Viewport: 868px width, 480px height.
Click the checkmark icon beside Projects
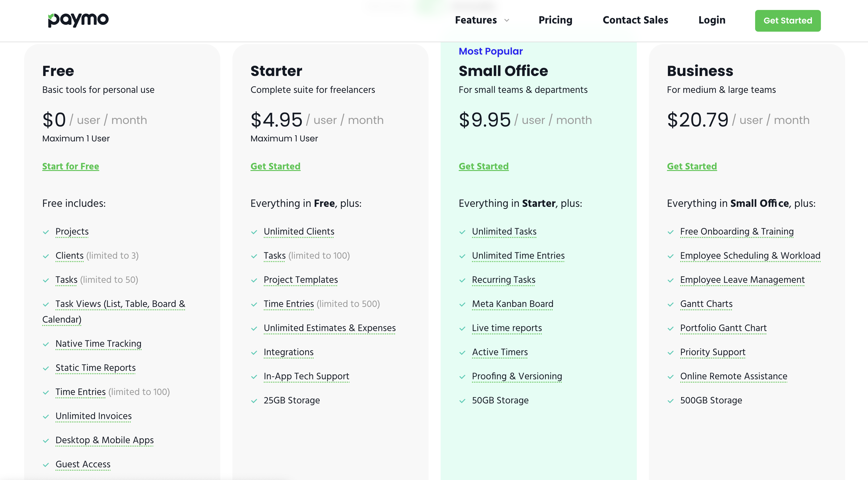click(x=46, y=232)
